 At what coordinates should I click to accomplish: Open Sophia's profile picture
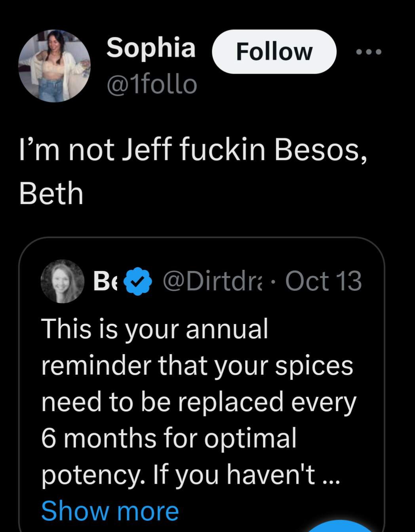[54, 66]
